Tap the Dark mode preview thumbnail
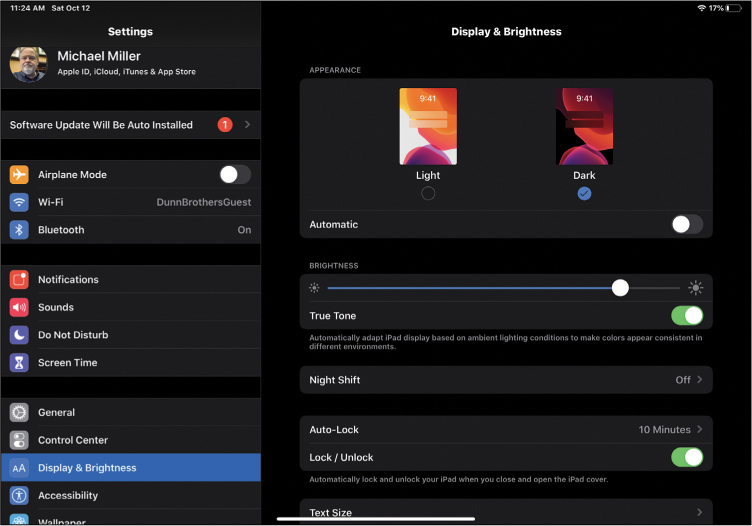Screen dimensions: 752x526 click(584, 126)
